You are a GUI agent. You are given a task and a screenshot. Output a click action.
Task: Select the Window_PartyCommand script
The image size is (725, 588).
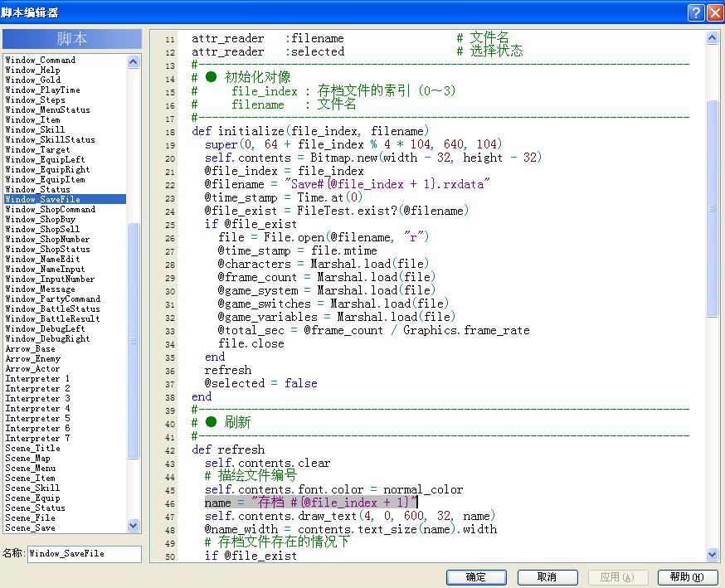click(x=52, y=299)
